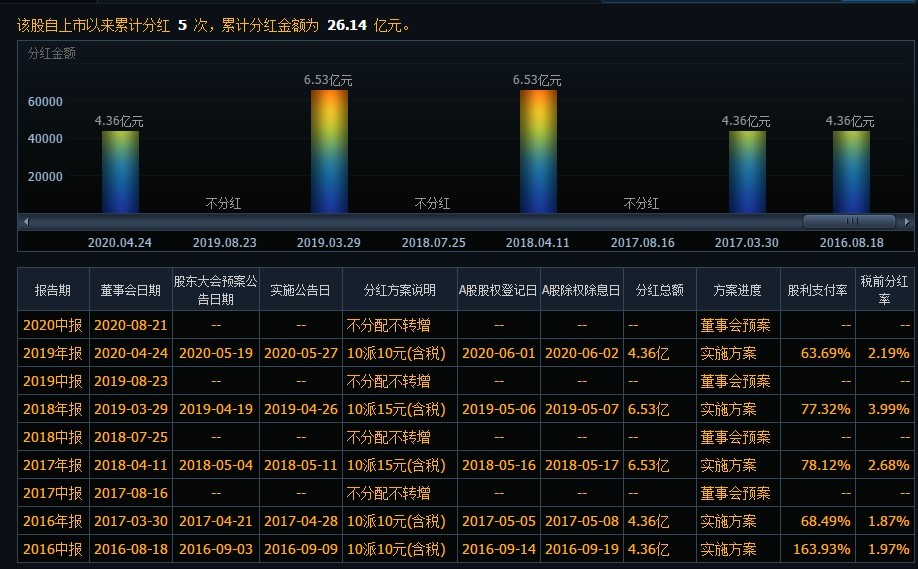Click the 2019.08.23 date label on the chart axis
The width and height of the screenshot is (918, 569).
(225, 242)
